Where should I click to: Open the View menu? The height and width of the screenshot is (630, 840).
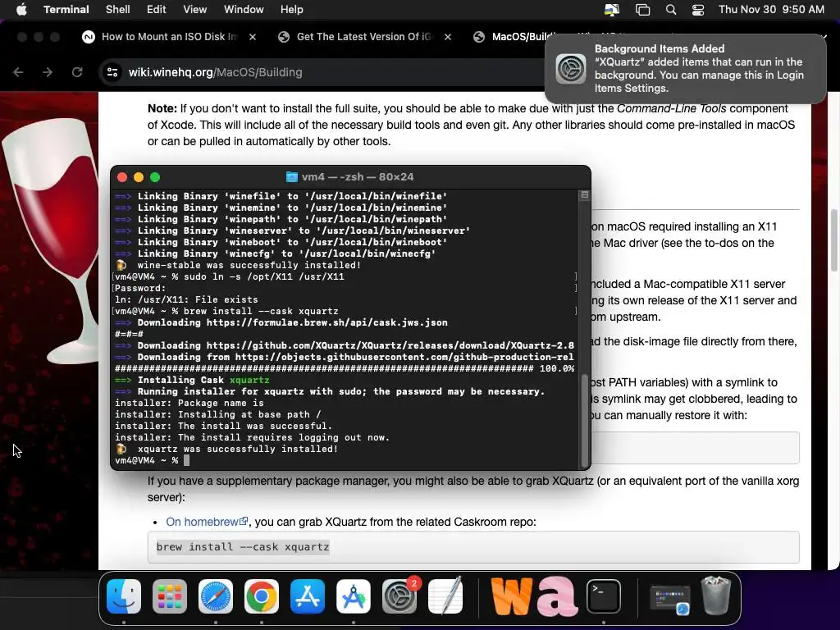coord(194,9)
